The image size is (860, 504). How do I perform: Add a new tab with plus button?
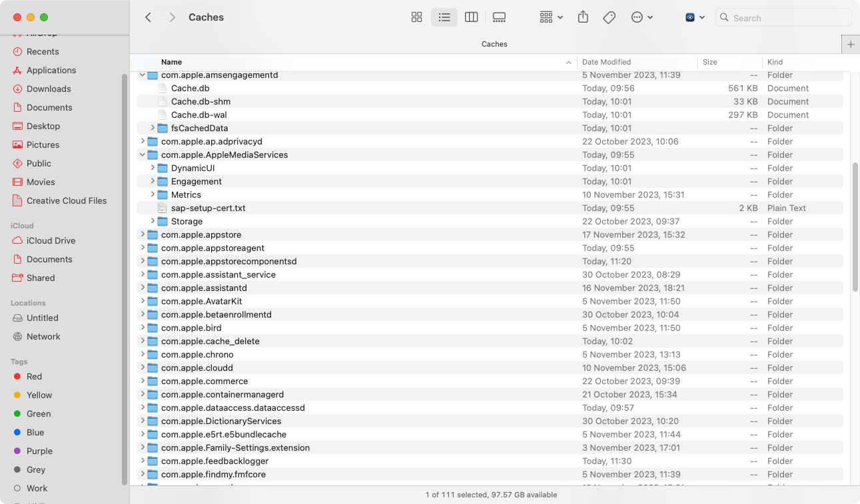pos(851,44)
